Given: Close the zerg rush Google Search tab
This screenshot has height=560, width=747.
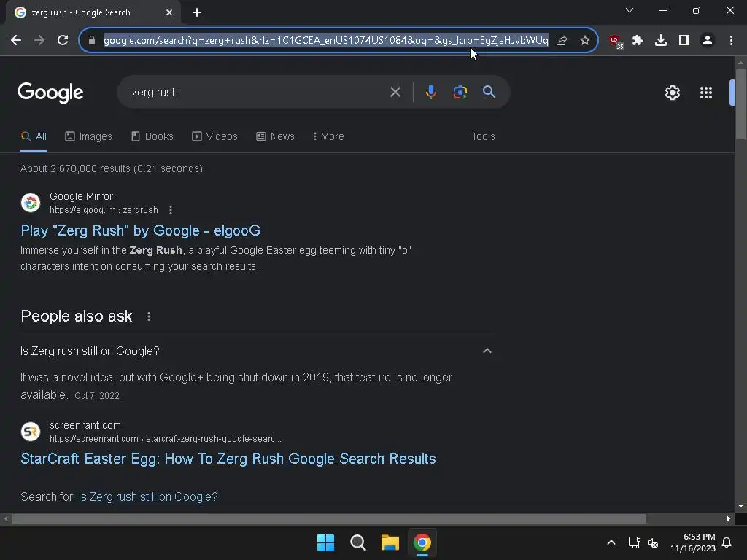Looking at the screenshot, I should coord(169,12).
